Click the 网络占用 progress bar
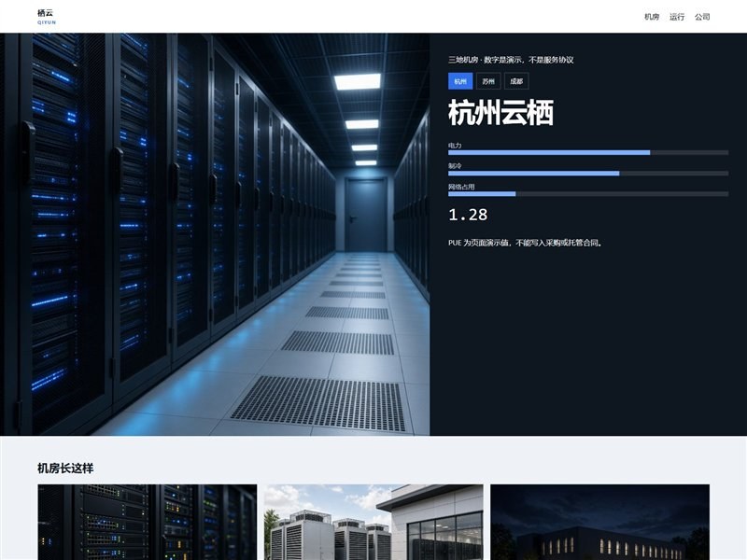 click(x=588, y=194)
